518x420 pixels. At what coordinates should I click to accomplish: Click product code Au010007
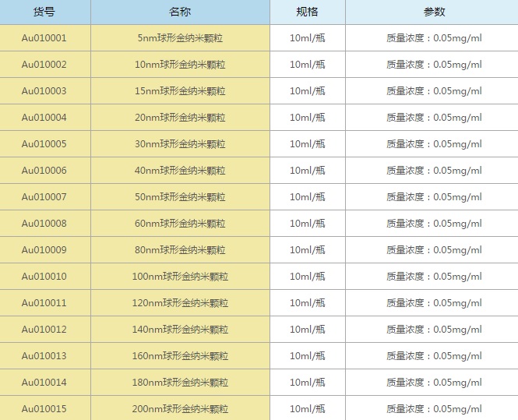tap(44, 197)
